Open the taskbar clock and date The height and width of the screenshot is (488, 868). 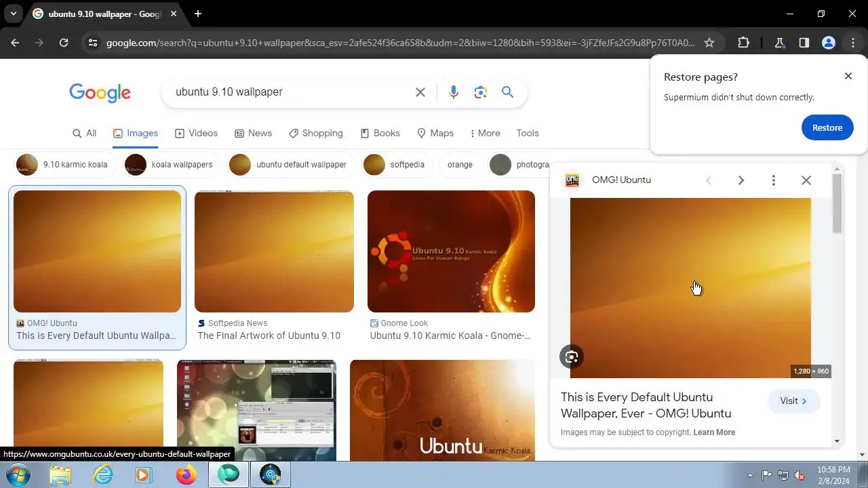click(833, 475)
